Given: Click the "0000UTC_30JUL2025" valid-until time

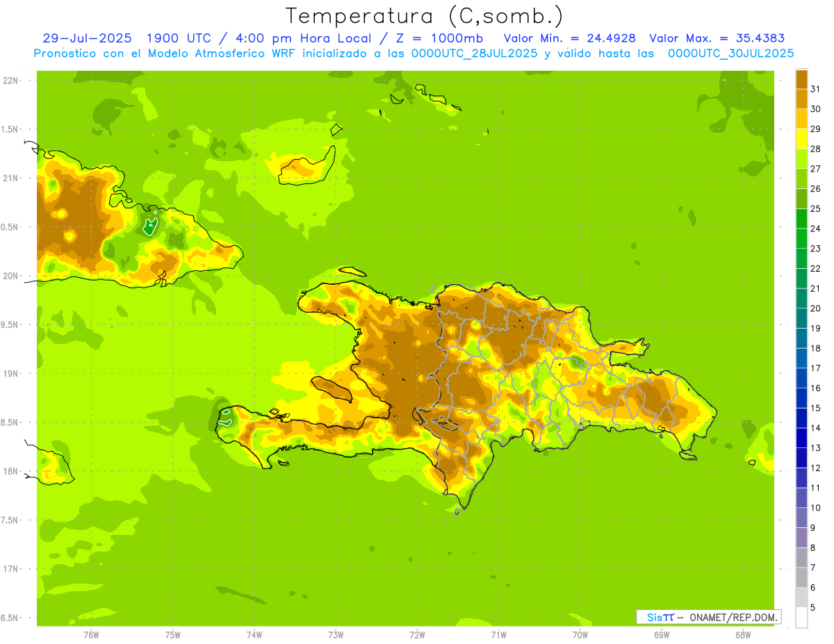Looking at the screenshot, I should 731,53.
